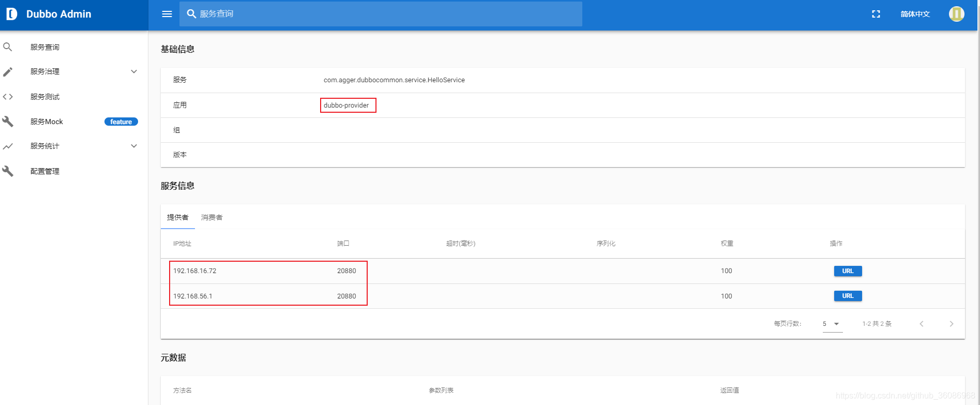Viewport: 980px width, 405px height.
Task: Click the application name dubbo-provider
Action: click(x=346, y=106)
